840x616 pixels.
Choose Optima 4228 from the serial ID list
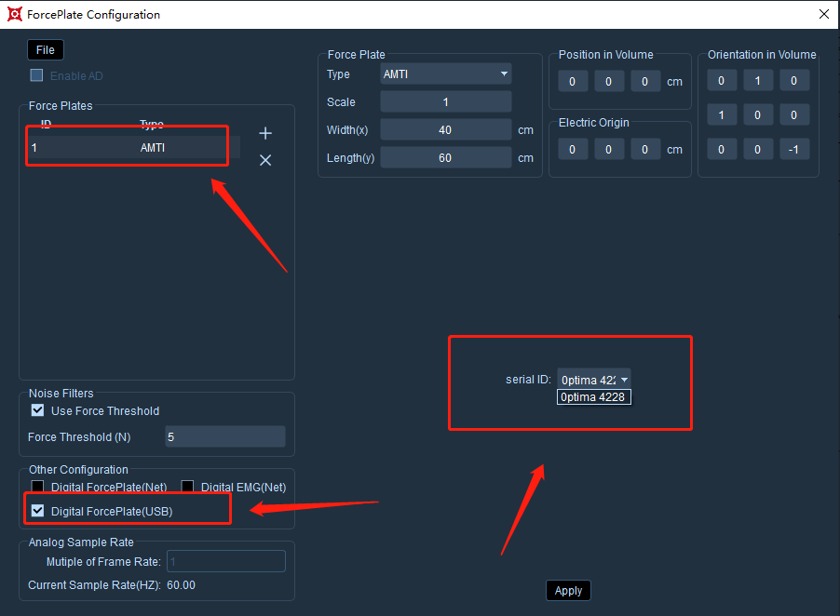(x=593, y=397)
